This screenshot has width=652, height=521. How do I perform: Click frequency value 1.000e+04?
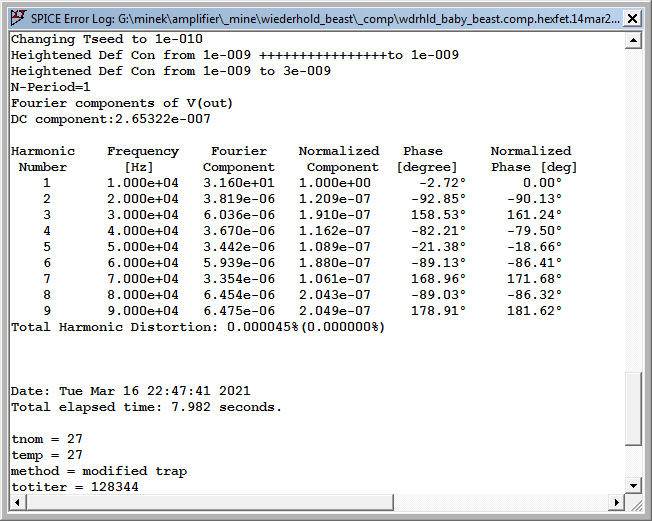point(143,183)
